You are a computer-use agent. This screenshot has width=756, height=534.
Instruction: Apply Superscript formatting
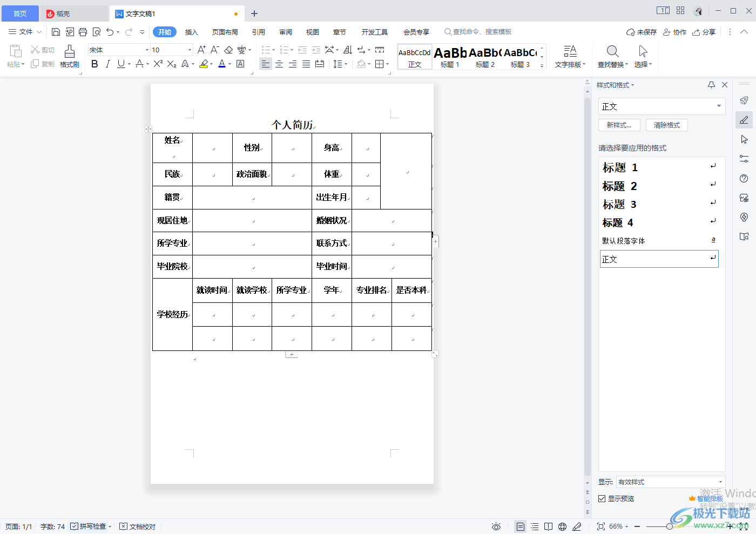[x=158, y=64]
